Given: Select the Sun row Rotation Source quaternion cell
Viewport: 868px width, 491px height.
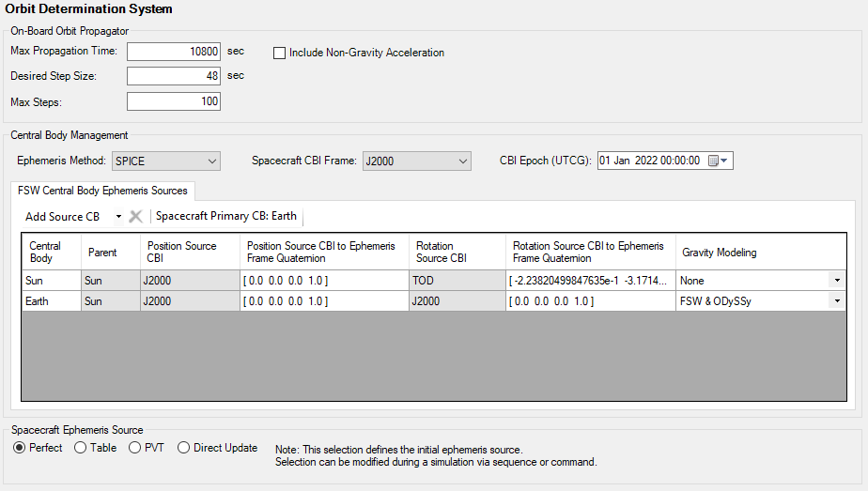Looking at the screenshot, I should tap(590, 281).
